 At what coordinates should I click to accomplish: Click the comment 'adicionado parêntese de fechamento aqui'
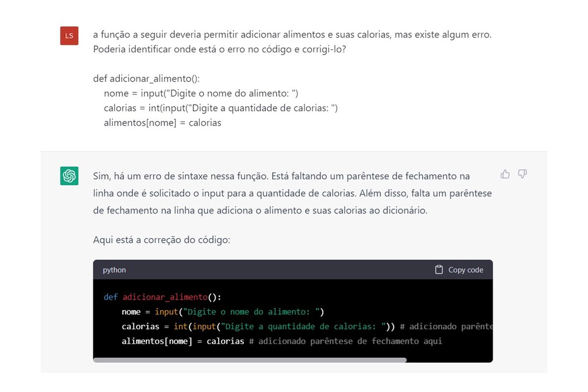coord(345,341)
